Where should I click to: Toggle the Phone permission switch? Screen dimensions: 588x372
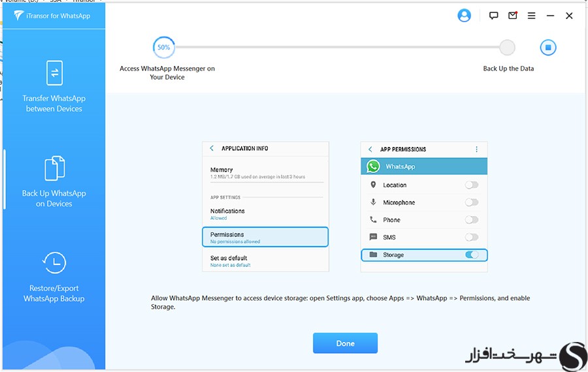coord(472,220)
